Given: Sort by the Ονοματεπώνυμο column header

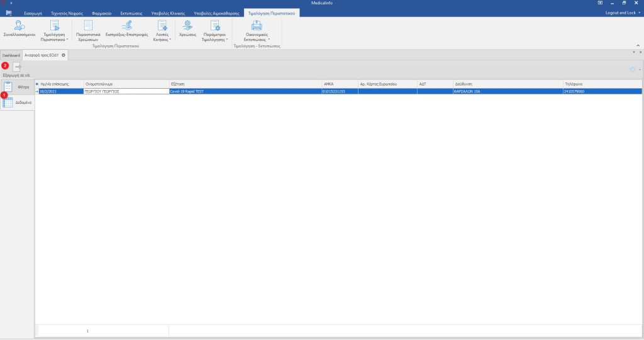Looking at the screenshot, I should click(126, 83).
